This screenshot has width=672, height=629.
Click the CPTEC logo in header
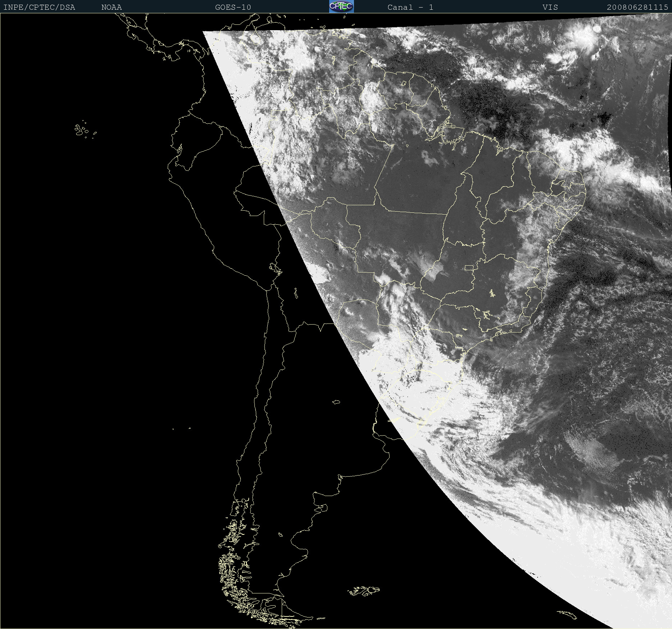click(341, 6)
